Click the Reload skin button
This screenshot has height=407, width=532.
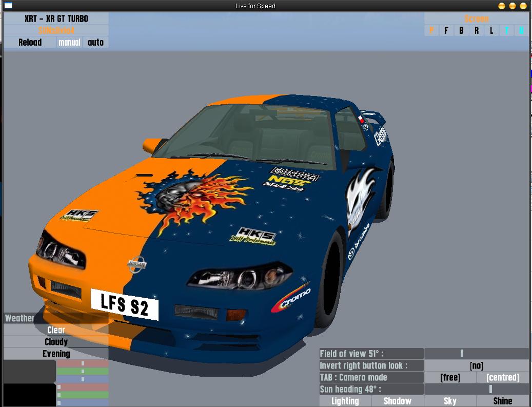pyautogui.click(x=30, y=42)
